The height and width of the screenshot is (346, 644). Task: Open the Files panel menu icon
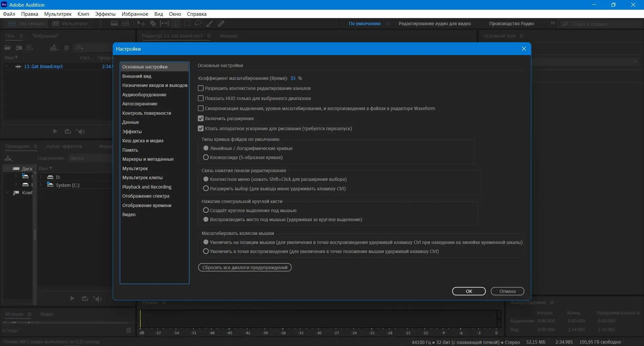[21, 36]
